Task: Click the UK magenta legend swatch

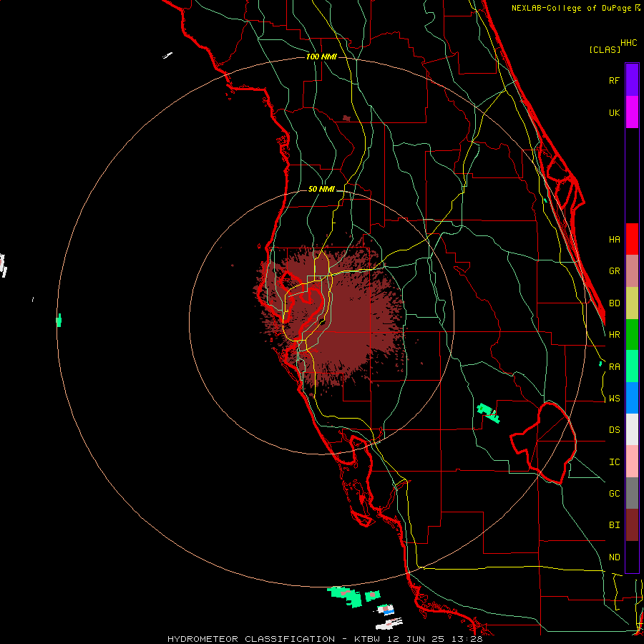Action: (632, 112)
